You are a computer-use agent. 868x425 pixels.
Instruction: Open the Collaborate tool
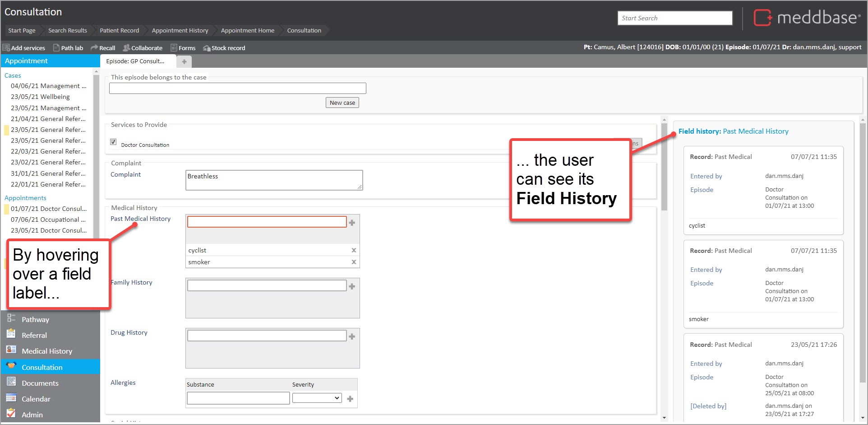tap(143, 48)
